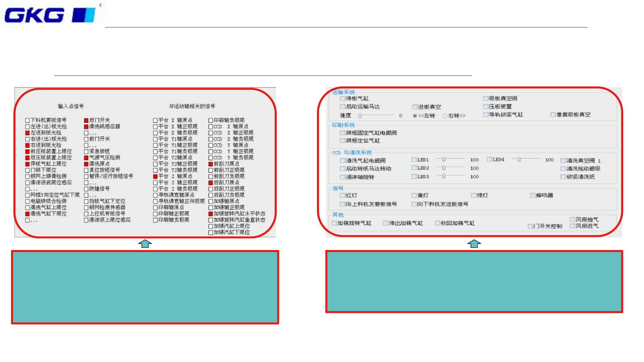
Task: Toggle the LED4 checkbox
Action: click(x=489, y=160)
